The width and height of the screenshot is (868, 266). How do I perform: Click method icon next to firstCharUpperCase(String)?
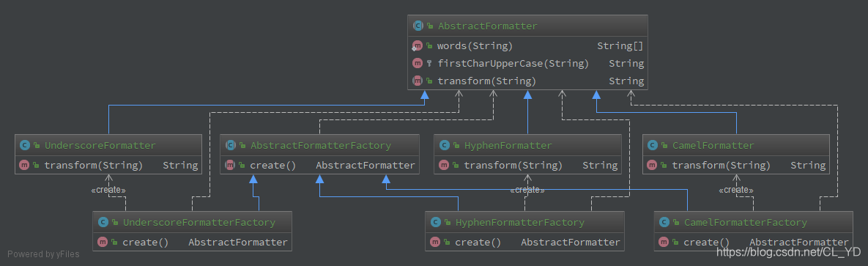(x=418, y=63)
